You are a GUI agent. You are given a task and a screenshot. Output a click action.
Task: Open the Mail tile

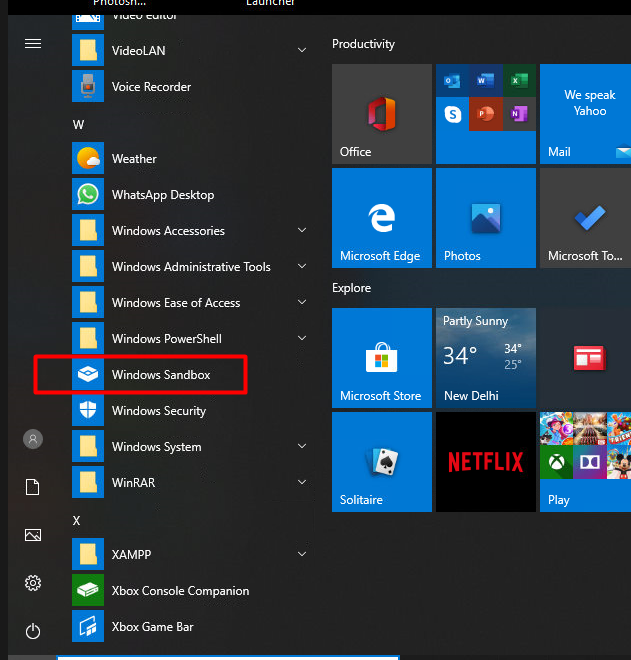[586, 114]
